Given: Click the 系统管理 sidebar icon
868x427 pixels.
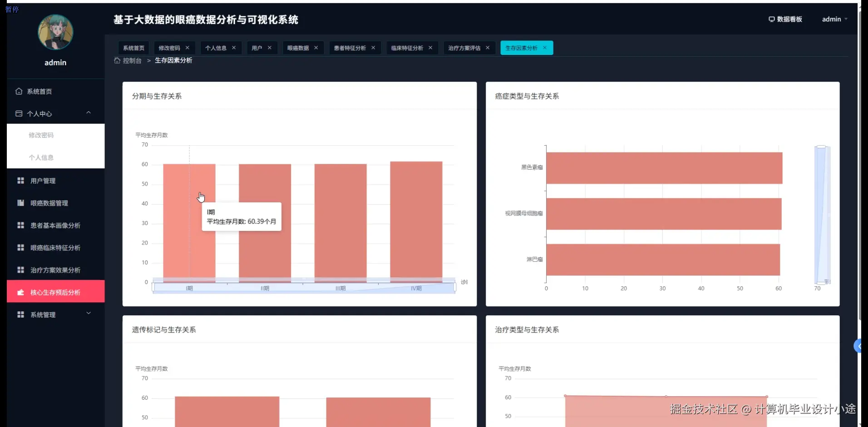Looking at the screenshot, I should pyautogui.click(x=20, y=314).
